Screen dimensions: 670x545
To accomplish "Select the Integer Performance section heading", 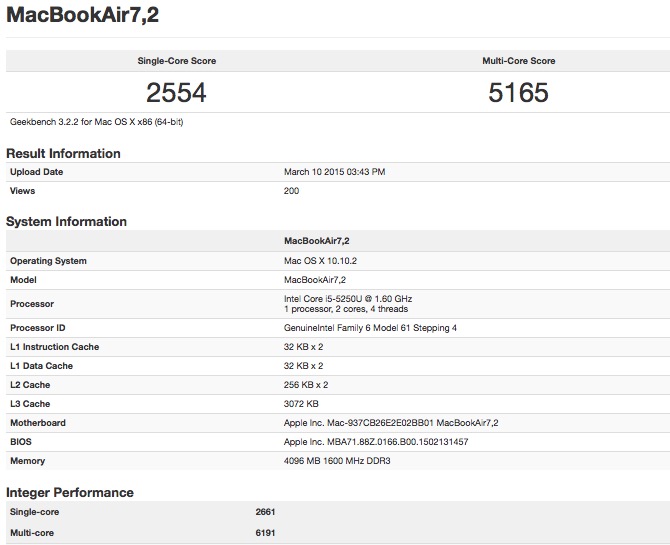I will 70,492.
